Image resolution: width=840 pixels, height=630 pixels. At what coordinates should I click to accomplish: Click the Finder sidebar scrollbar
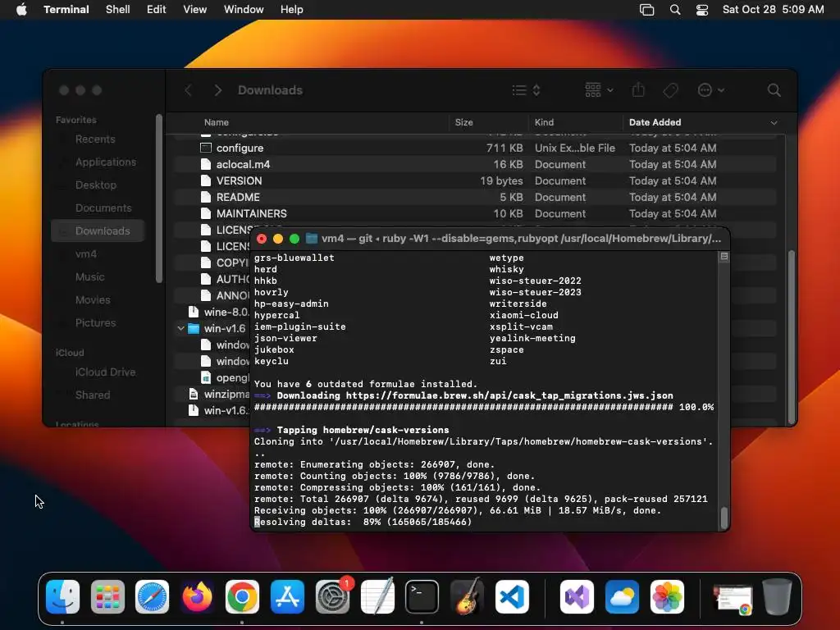[x=158, y=199]
